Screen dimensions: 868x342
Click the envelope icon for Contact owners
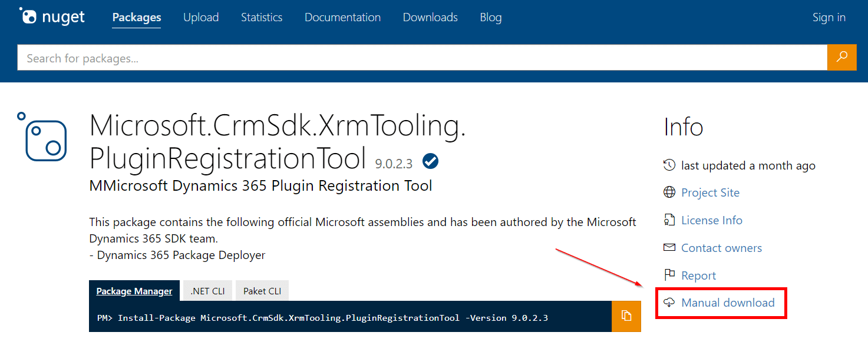(x=669, y=248)
